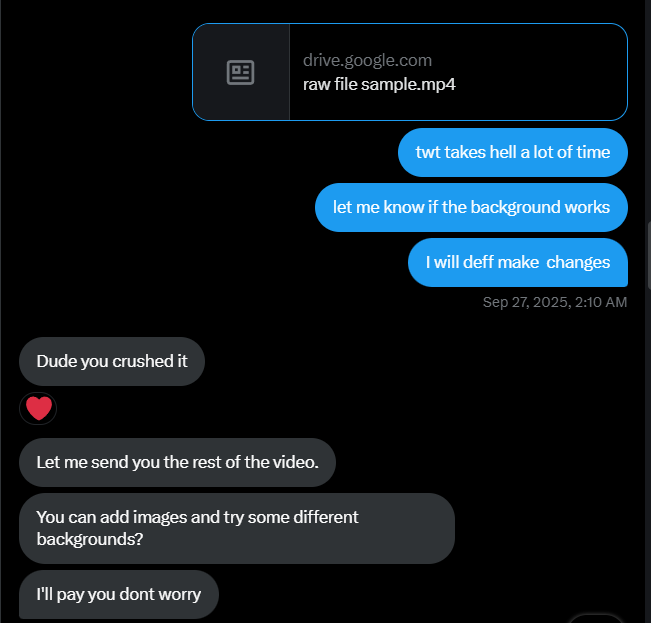Select 'let me know if the background works' bubble
Viewport: 651px width, 623px height.
pyautogui.click(x=471, y=208)
